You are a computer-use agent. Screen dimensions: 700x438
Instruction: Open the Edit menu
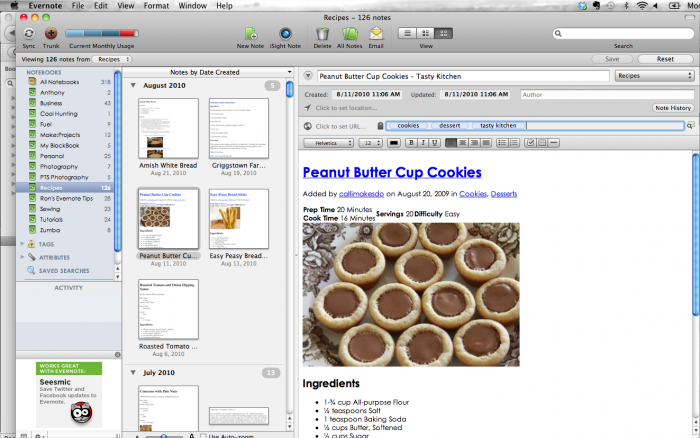[101, 5]
